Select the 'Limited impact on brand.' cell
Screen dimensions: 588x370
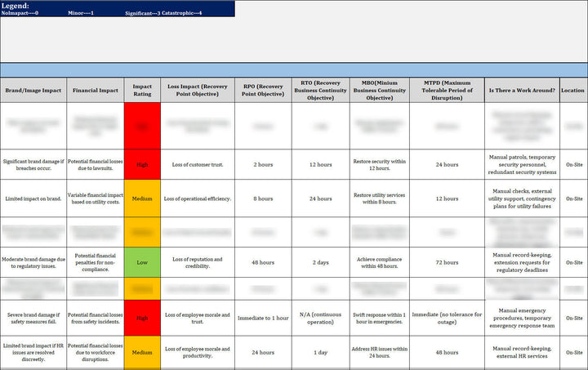[33, 198]
